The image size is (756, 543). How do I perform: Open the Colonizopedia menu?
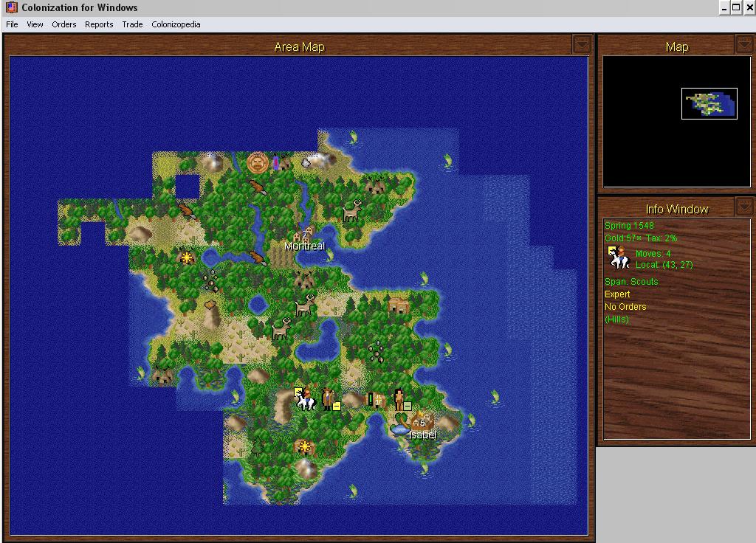coord(176,24)
